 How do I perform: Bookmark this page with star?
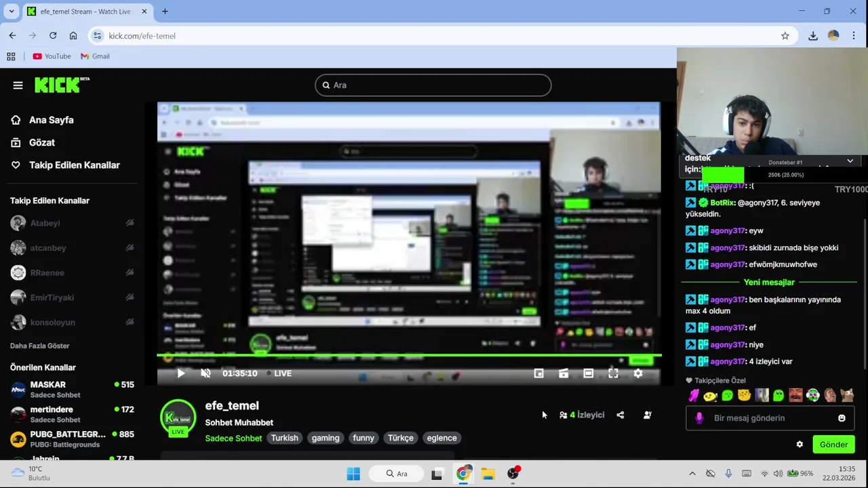point(785,36)
